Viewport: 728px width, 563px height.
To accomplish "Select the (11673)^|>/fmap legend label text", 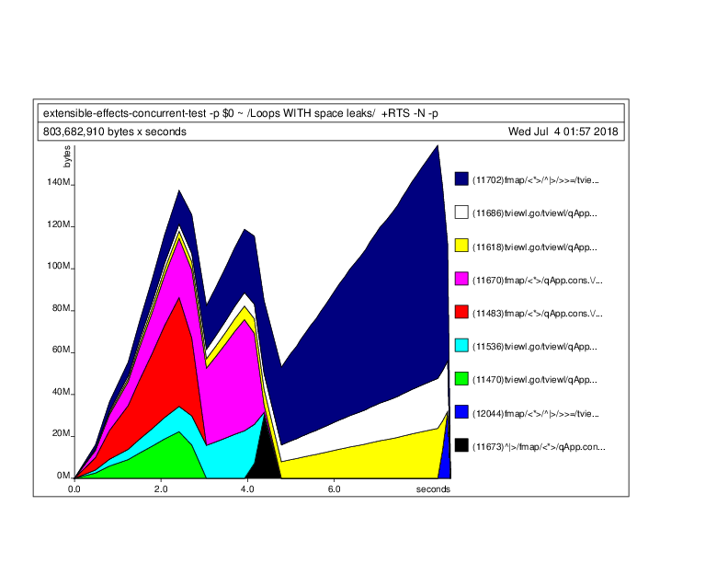I will pyautogui.click(x=538, y=447).
